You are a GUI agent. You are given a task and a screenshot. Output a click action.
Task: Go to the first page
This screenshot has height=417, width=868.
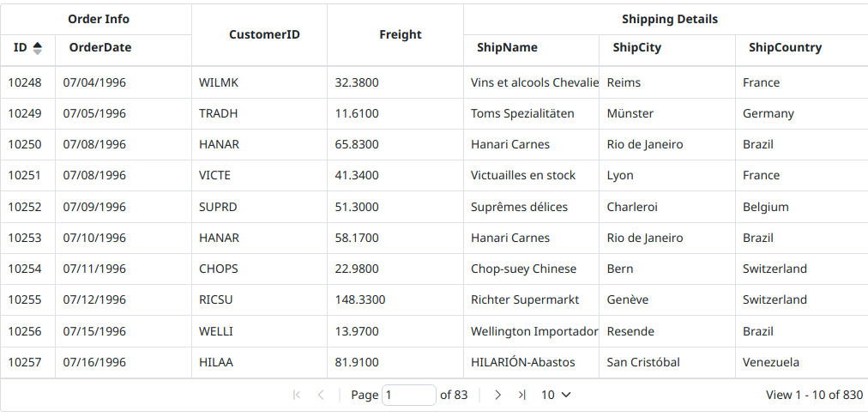pyautogui.click(x=297, y=395)
